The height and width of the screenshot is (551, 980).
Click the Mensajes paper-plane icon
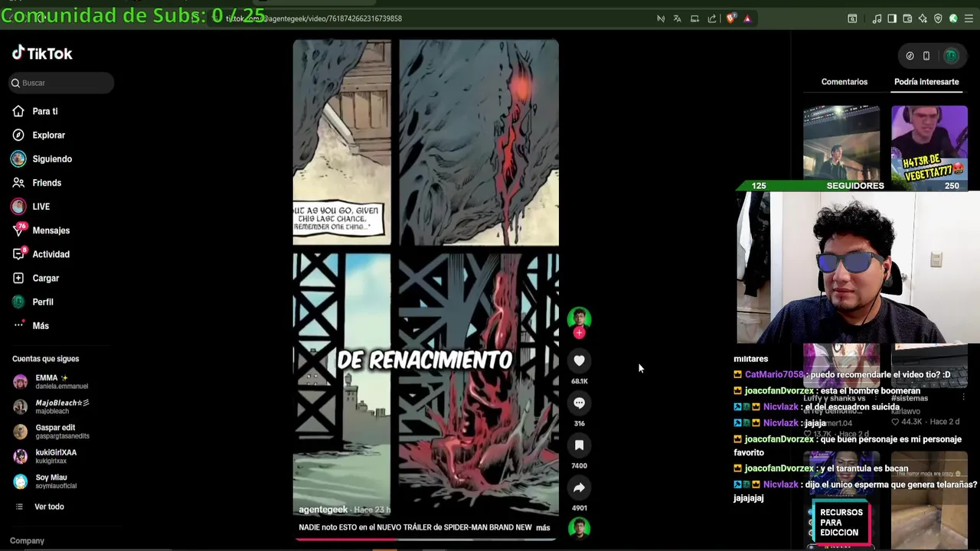[x=18, y=230]
